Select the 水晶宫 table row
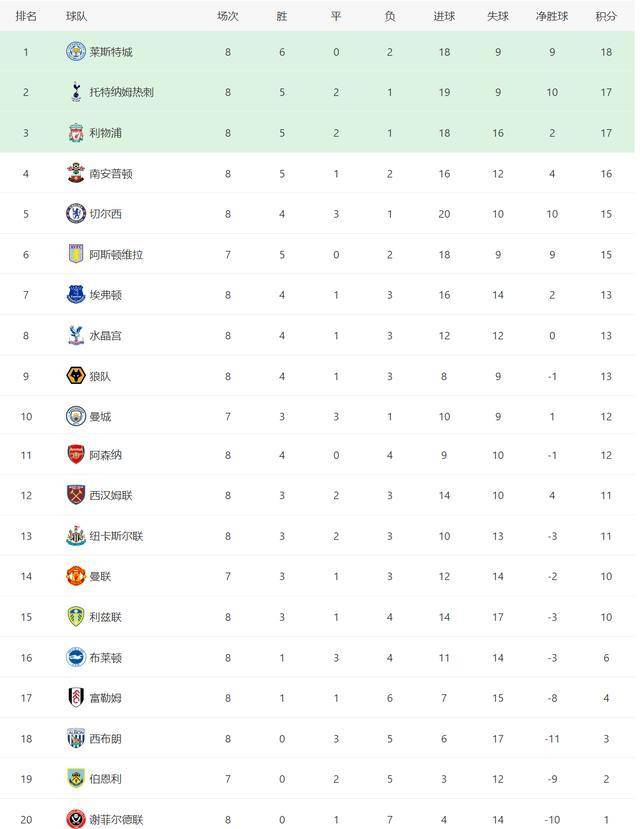Screen dimensions: 640x829 click(x=317, y=335)
